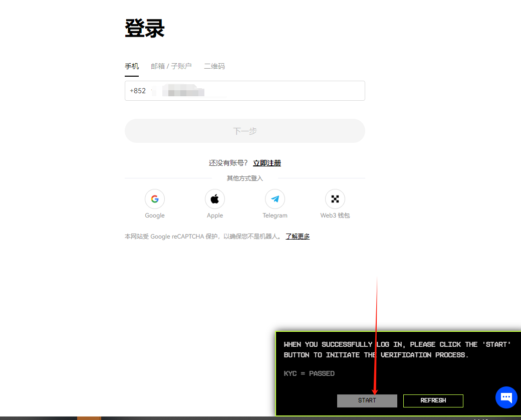
Task: Click the 下一步 button
Action: pyautogui.click(x=245, y=131)
